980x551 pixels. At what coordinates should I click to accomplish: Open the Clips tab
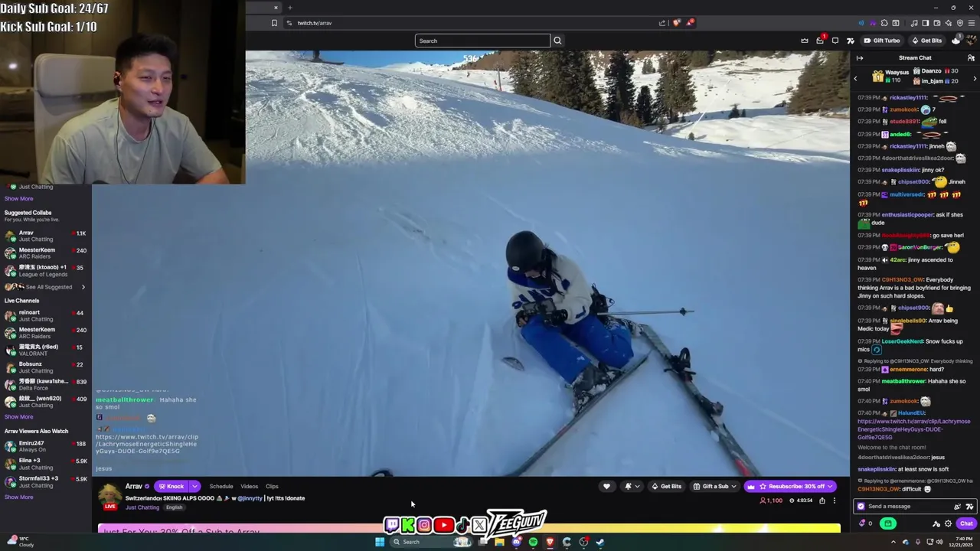click(272, 486)
